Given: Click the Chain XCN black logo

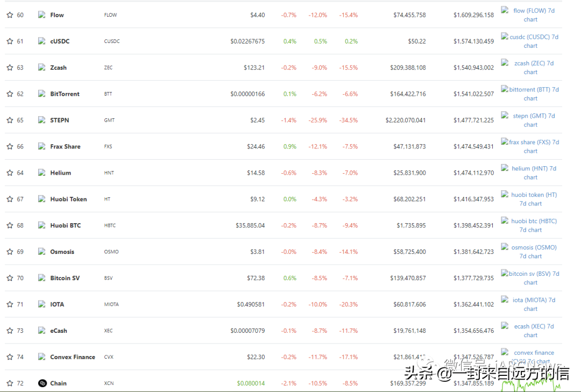Looking at the screenshot, I should (x=42, y=383).
